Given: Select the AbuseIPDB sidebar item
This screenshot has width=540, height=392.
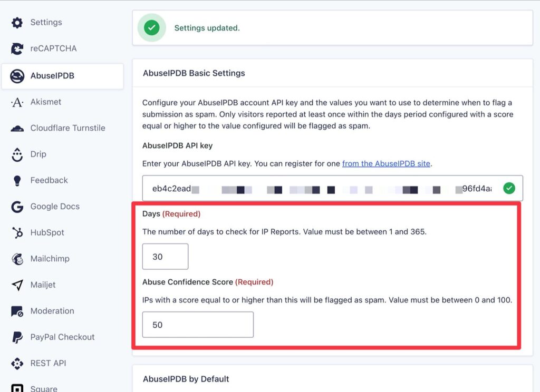Looking at the screenshot, I should (x=62, y=76).
